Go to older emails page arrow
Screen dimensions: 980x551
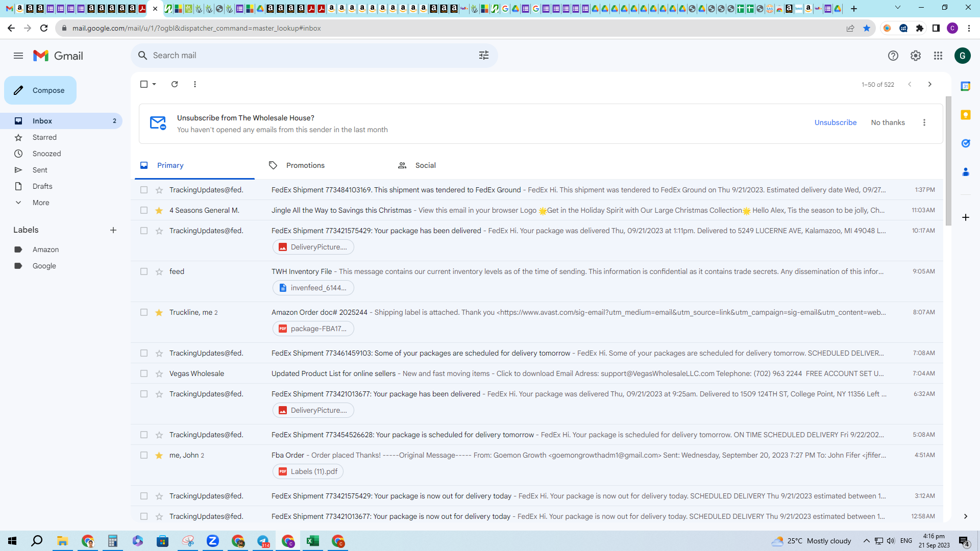click(930, 84)
